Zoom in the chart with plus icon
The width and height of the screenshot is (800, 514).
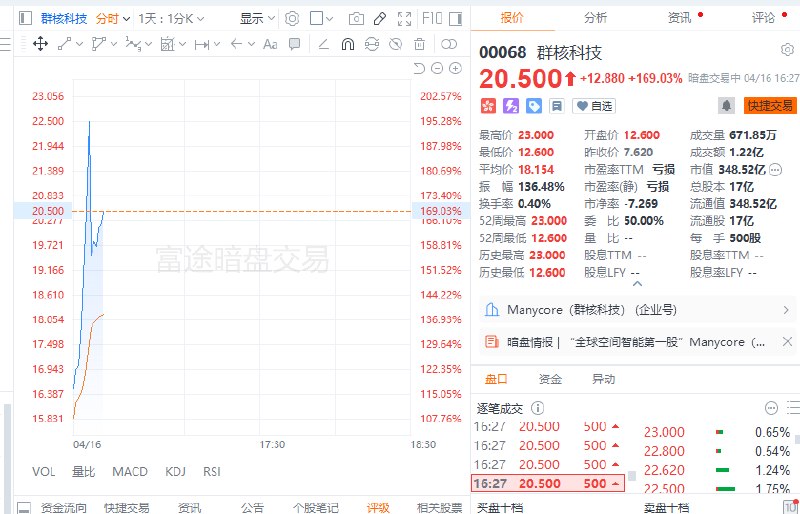455,68
